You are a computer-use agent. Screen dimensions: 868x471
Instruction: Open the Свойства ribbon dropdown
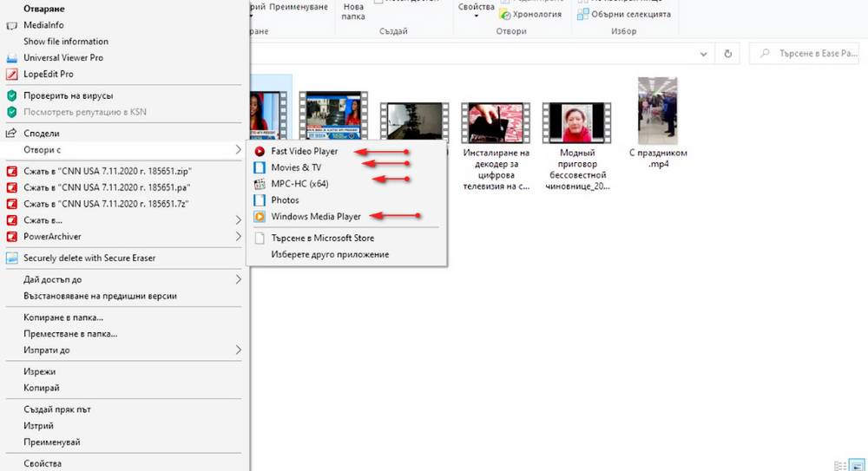476,10
